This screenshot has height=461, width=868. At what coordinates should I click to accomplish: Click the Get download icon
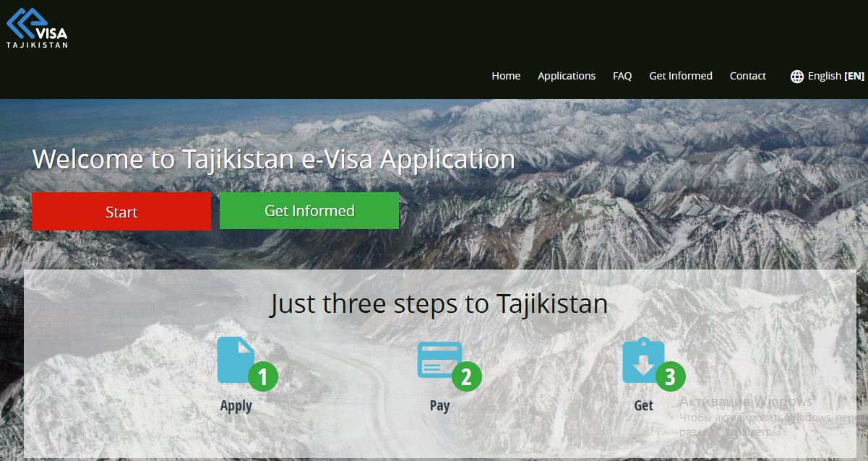coord(643,361)
